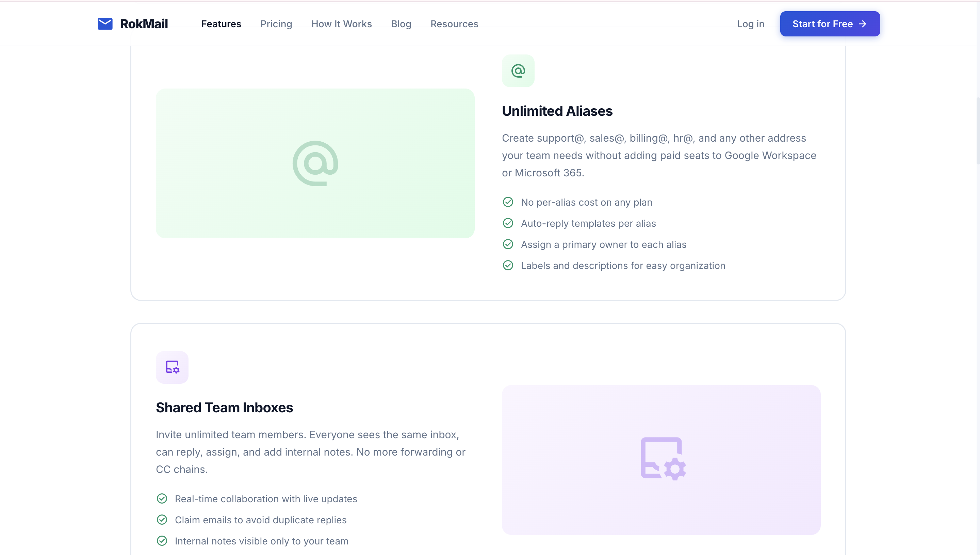Viewport: 980px width, 555px height.
Task: Open the Features nav item
Action: pyautogui.click(x=221, y=23)
